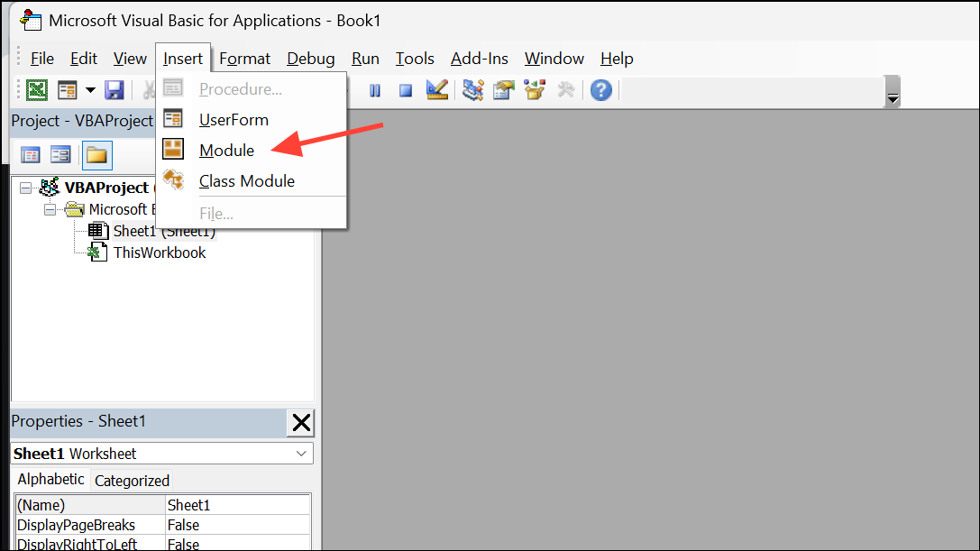Collapse the VBAProject tree node
The height and width of the screenshot is (551, 980).
tap(25, 188)
